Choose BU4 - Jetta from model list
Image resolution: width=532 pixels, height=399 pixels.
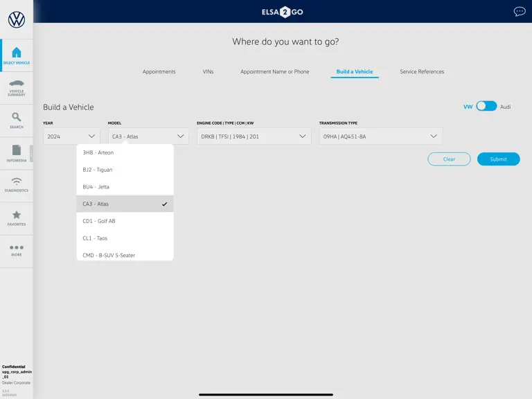point(125,187)
